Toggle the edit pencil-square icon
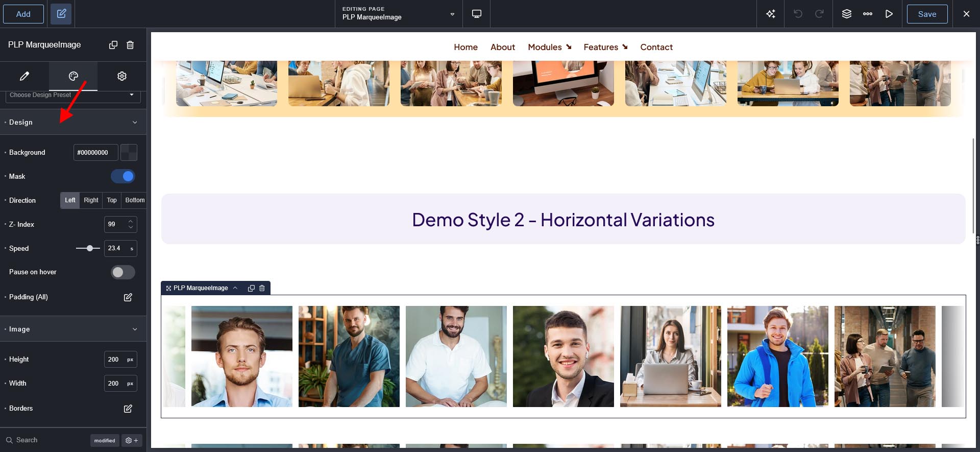980x452 pixels. [x=61, y=14]
